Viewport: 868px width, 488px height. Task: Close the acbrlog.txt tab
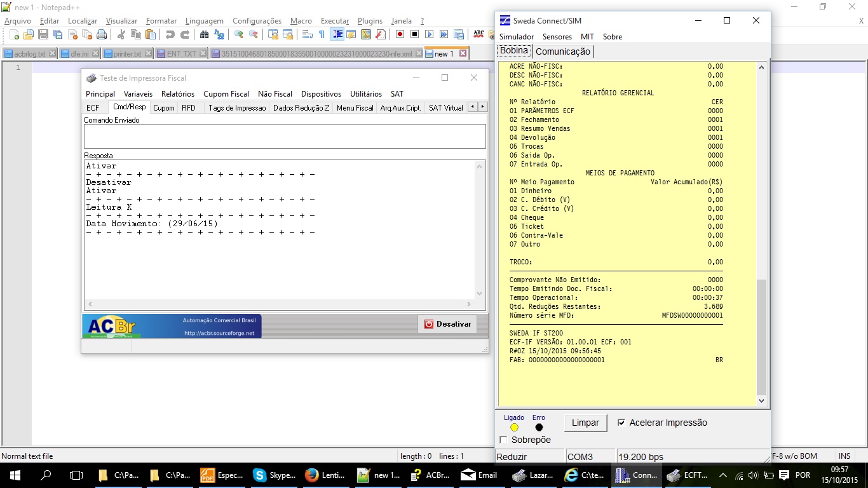(x=52, y=54)
